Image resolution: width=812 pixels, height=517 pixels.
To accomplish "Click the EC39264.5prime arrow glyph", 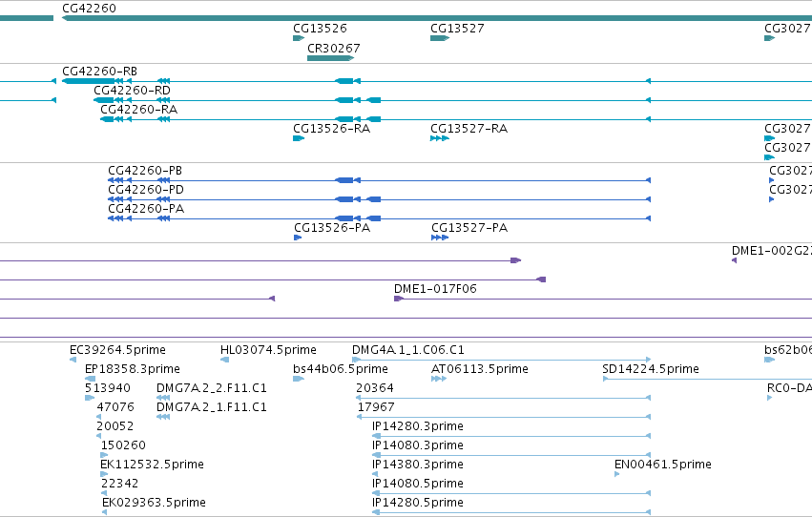I will [73, 360].
